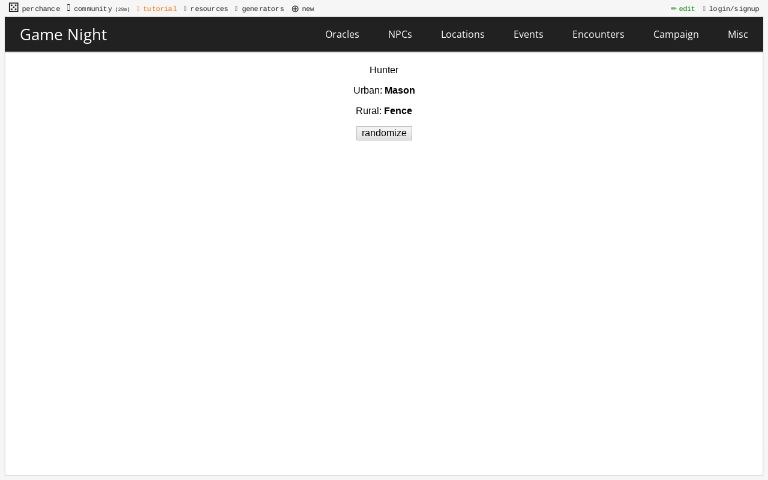The width and height of the screenshot is (768, 480).
Task: Click the icon before login/signup
Action: [704, 9]
